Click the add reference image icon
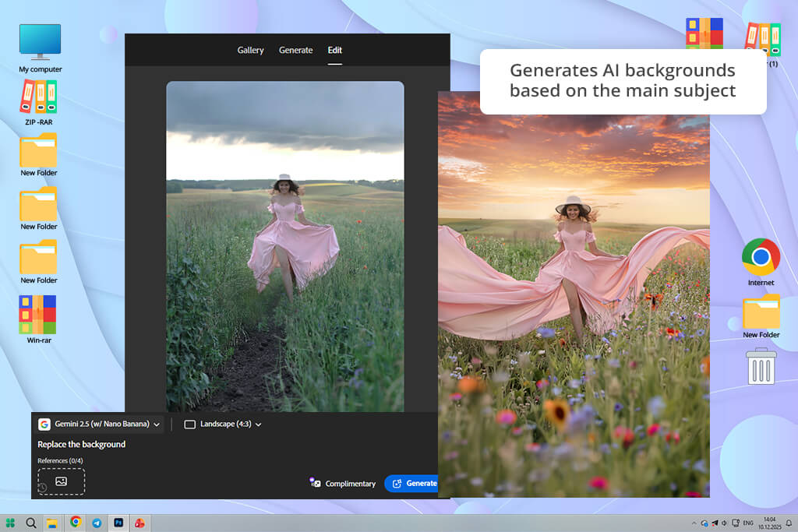This screenshot has width=798, height=532. click(x=62, y=481)
